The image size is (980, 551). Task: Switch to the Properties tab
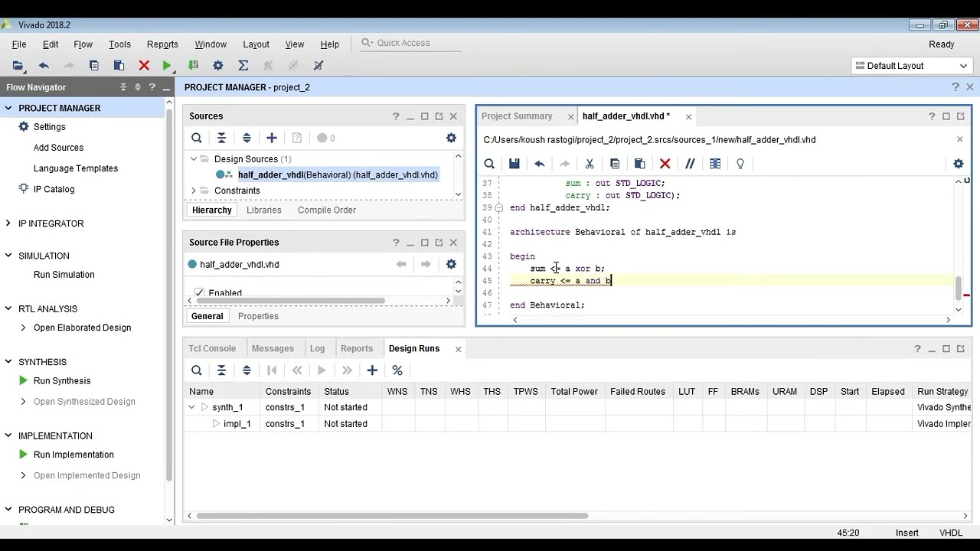tap(258, 316)
